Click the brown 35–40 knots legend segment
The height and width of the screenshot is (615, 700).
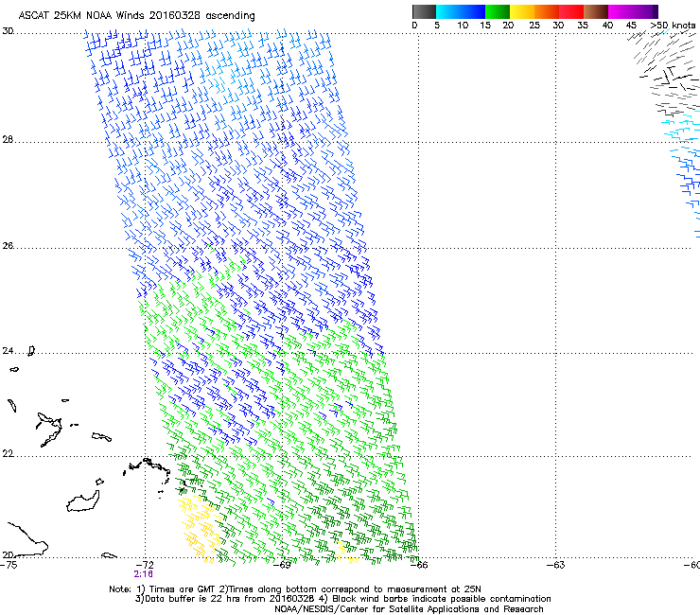pos(596,11)
